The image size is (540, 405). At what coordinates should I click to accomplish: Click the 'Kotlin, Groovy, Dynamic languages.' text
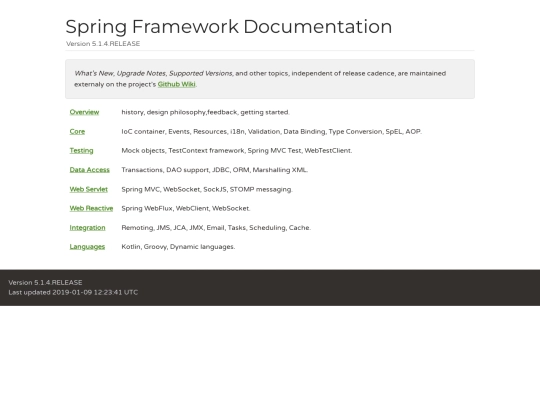[x=178, y=247]
